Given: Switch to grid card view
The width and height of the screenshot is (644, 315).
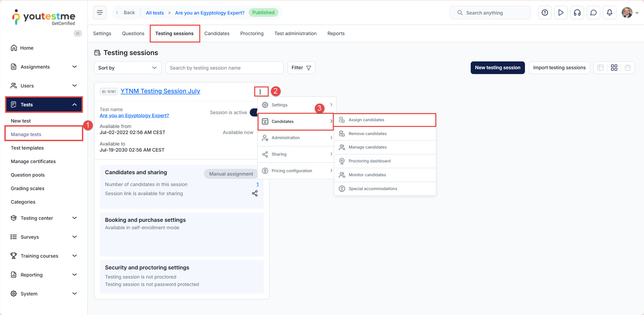Looking at the screenshot, I should tap(614, 68).
